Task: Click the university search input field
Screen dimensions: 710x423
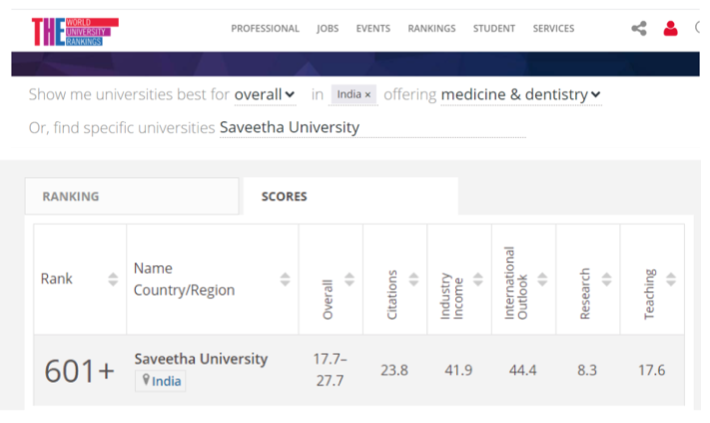Action: [371, 128]
